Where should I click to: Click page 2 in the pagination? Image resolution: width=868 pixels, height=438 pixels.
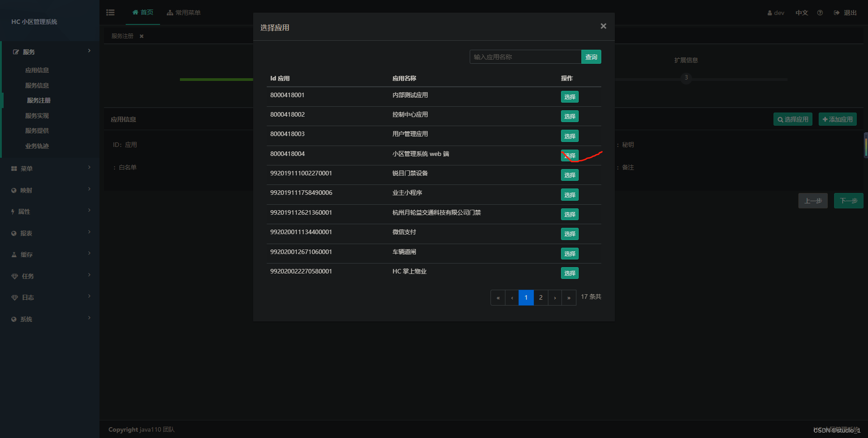pyautogui.click(x=541, y=297)
